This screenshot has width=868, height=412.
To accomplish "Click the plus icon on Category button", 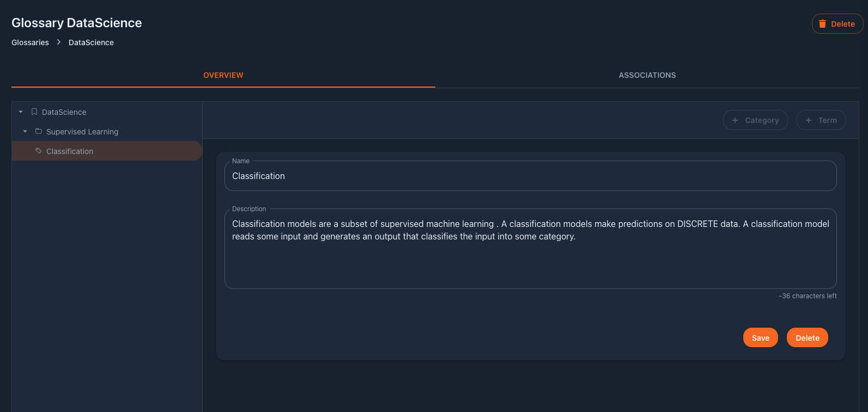I will [735, 120].
